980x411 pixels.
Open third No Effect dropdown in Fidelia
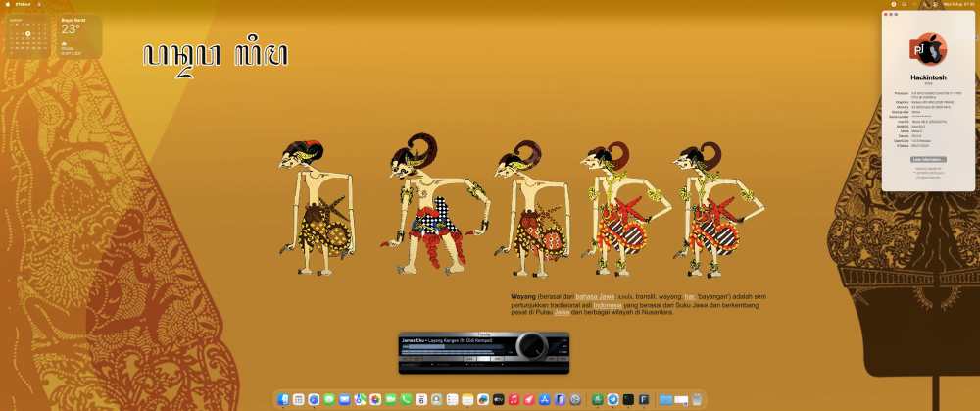coord(487,365)
